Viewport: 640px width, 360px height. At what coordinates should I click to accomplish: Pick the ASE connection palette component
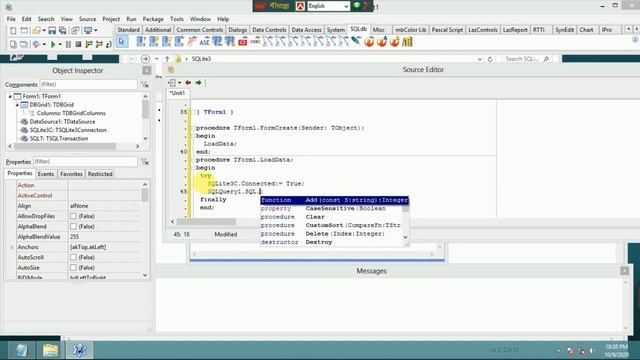(x=204, y=42)
